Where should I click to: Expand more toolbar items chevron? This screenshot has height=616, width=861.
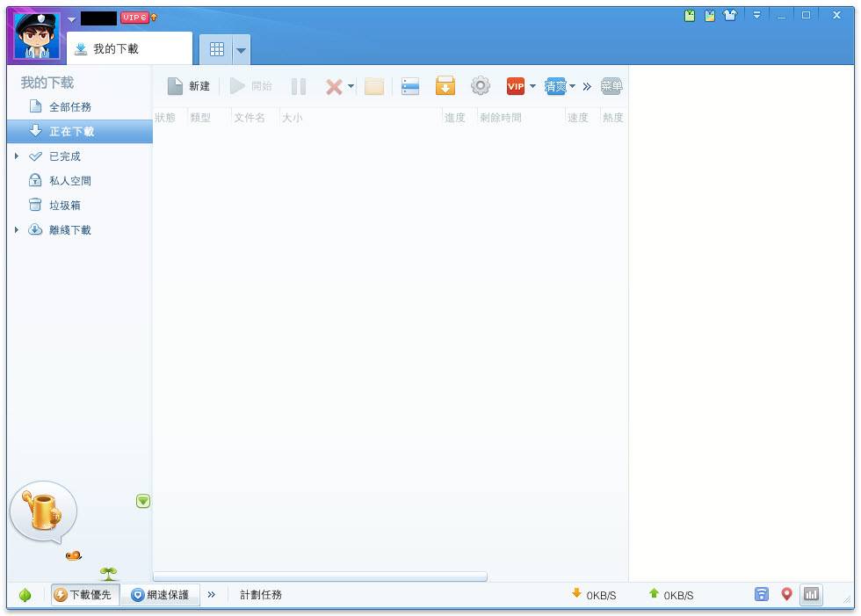587,86
